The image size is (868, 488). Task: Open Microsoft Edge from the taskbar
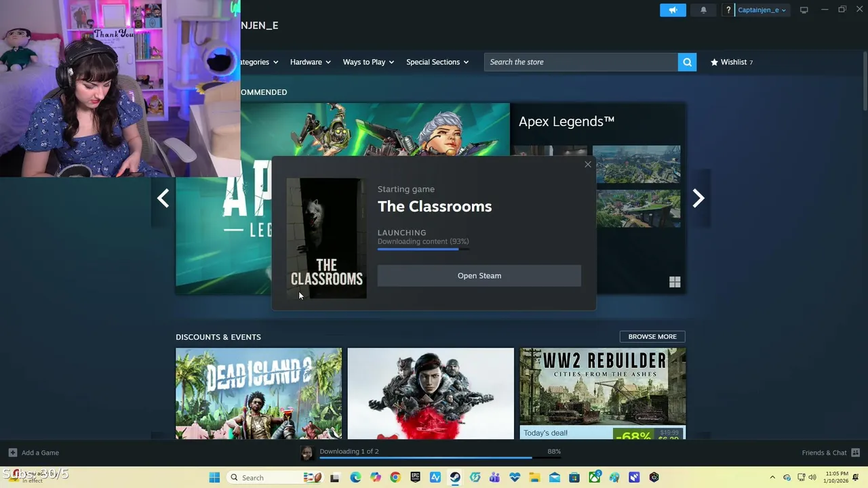point(355,477)
